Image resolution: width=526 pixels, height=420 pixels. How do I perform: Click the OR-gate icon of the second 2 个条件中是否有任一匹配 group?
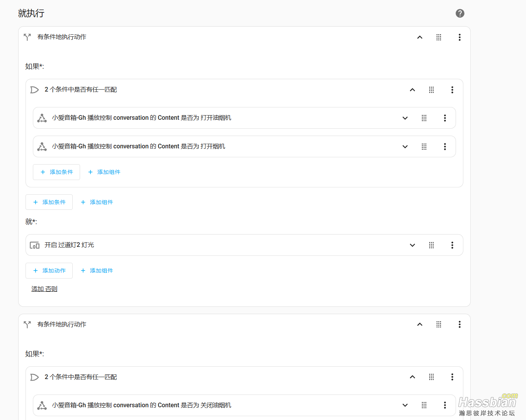point(34,377)
